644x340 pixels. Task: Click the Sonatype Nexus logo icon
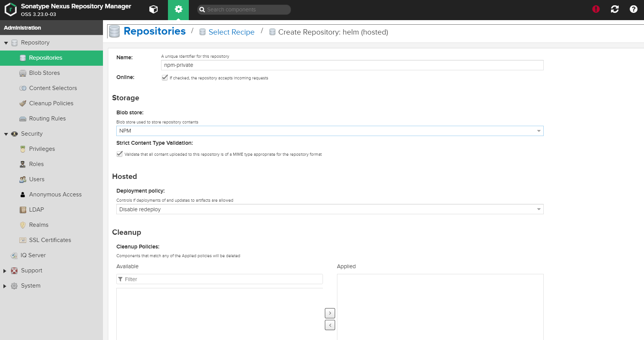(11, 9)
